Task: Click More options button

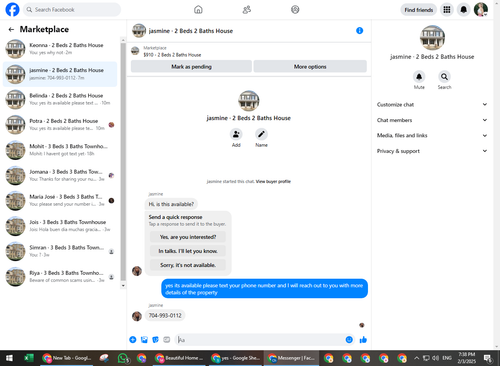Action: [x=310, y=66]
